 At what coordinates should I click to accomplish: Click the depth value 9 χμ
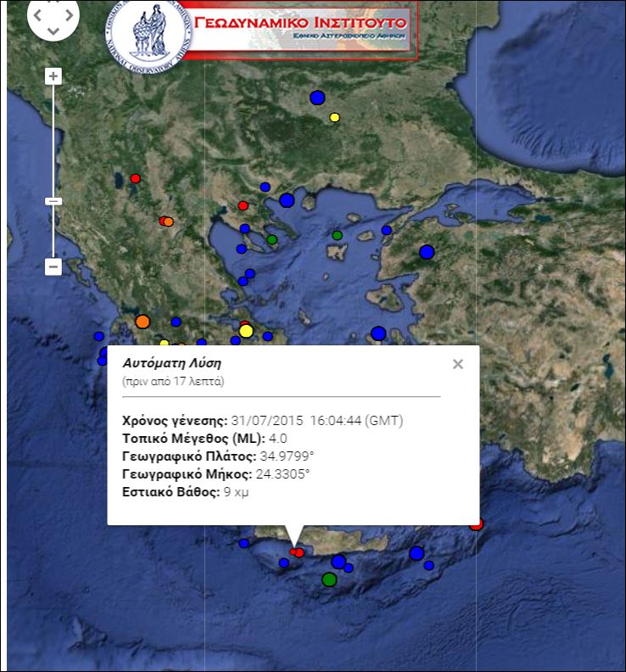236,491
